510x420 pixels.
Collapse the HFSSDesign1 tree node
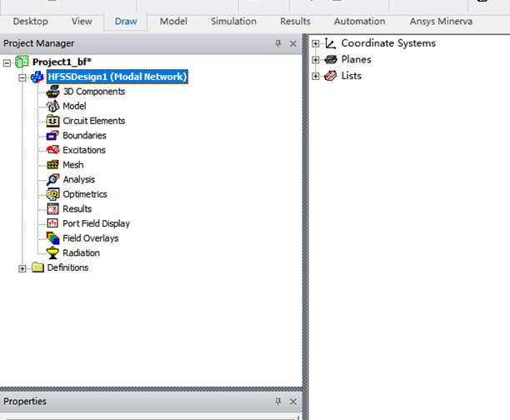[x=22, y=77]
